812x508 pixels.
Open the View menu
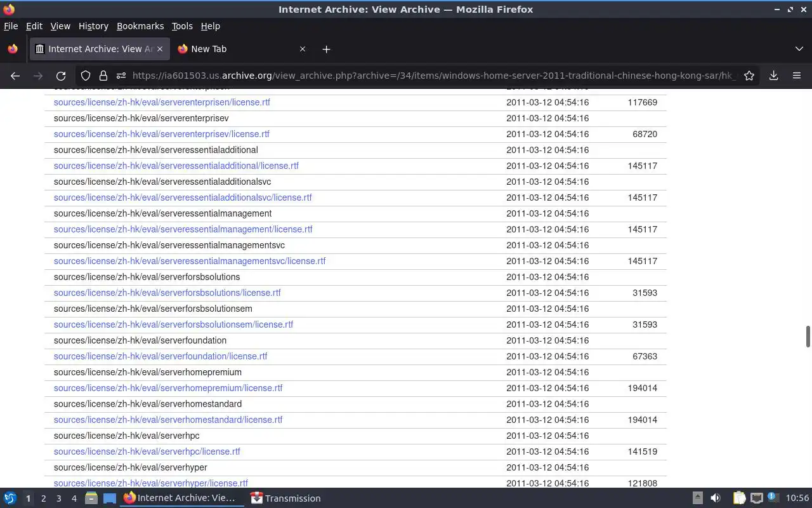click(60, 26)
